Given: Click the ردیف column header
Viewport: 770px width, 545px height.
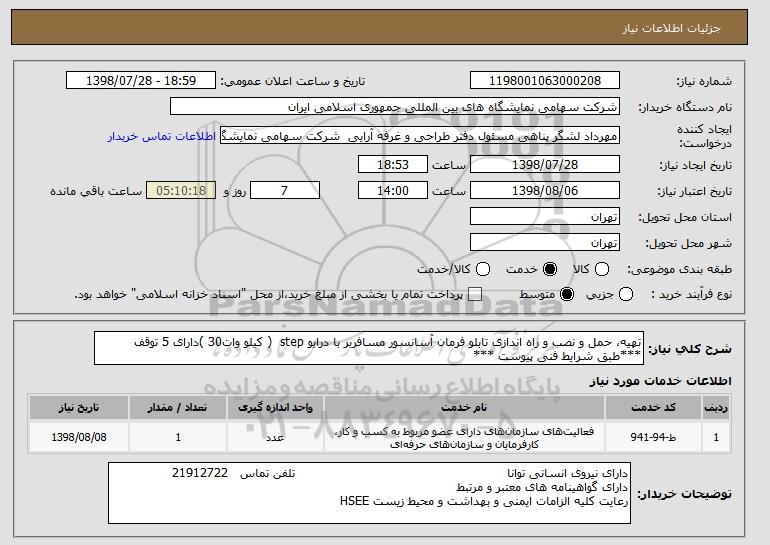Looking at the screenshot, I should pyautogui.click(x=716, y=408).
